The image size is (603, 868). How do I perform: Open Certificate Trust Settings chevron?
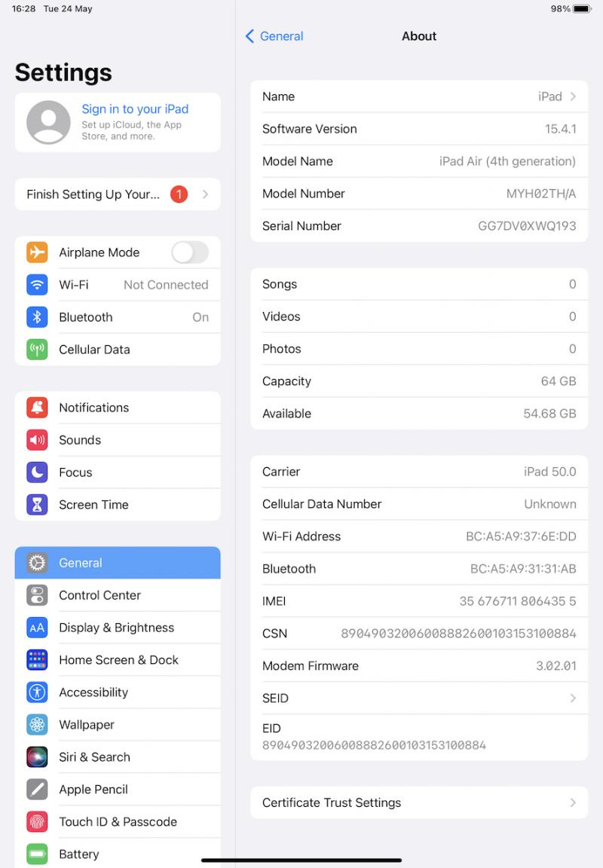[x=573, y=802]
